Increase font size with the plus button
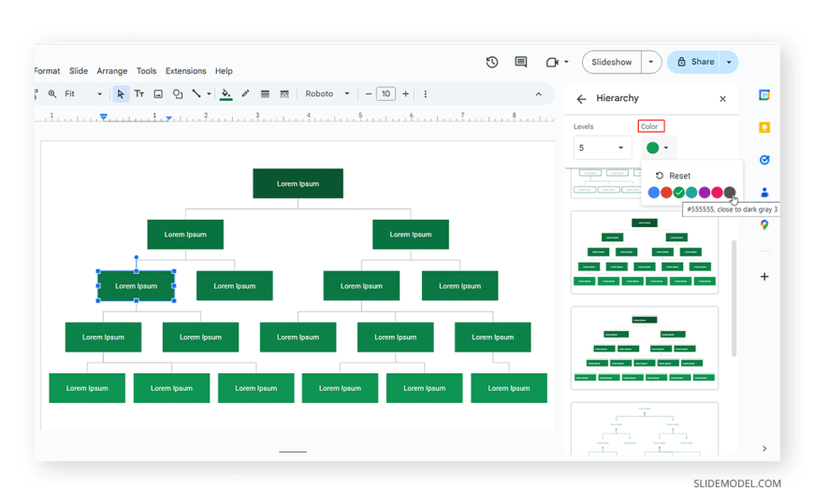 pyautogui.click(x=405, y=94)
